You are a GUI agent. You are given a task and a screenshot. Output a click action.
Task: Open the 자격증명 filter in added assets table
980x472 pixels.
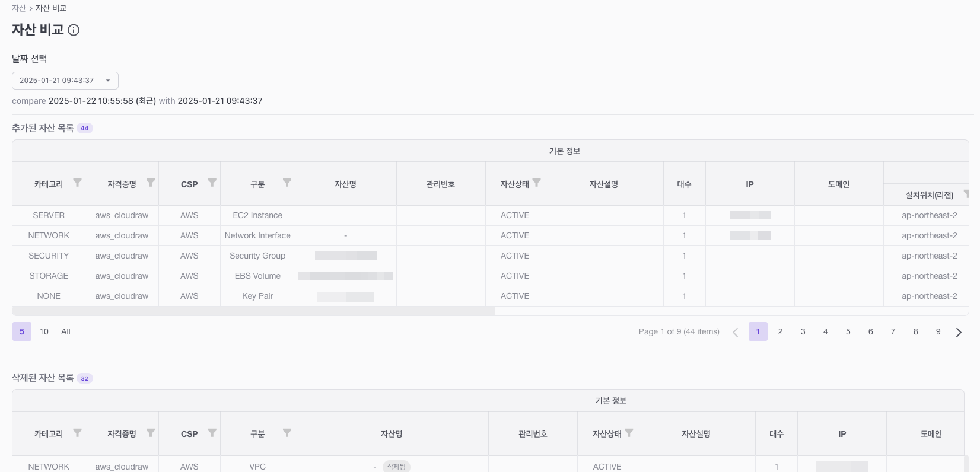[151, 183]
